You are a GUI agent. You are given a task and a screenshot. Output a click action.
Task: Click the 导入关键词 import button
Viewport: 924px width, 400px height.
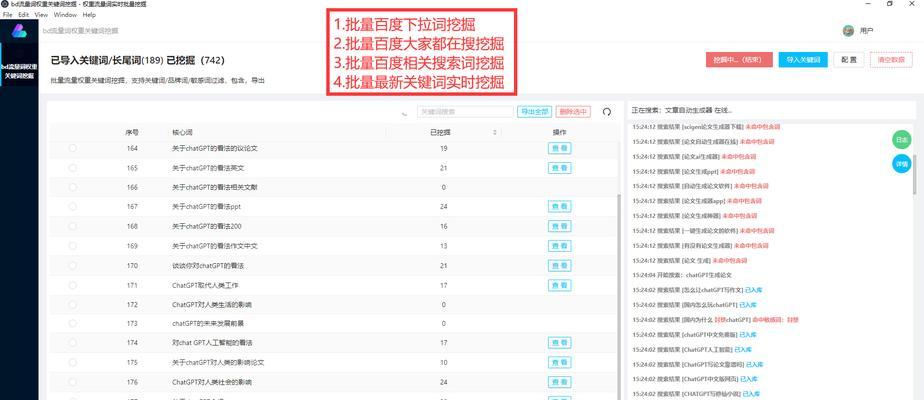coord(803,59)
